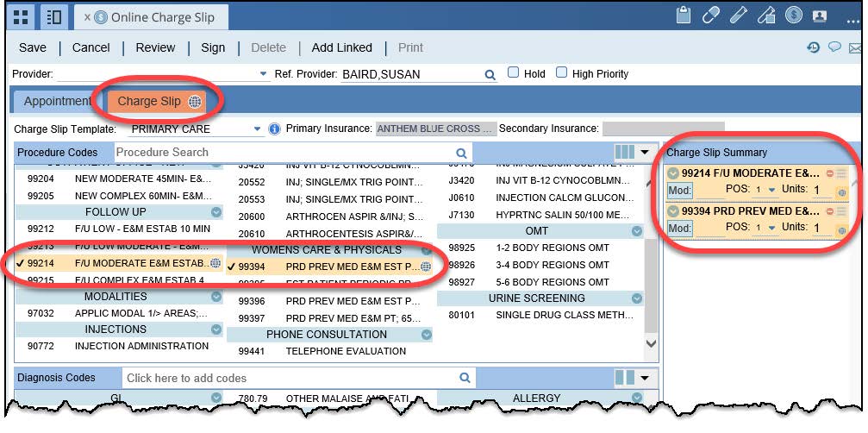This screenshot has height=433, width=868.
Task: Uncheck procedure 99394 PRD PREV MED
Action: click(x=232, y=267)
